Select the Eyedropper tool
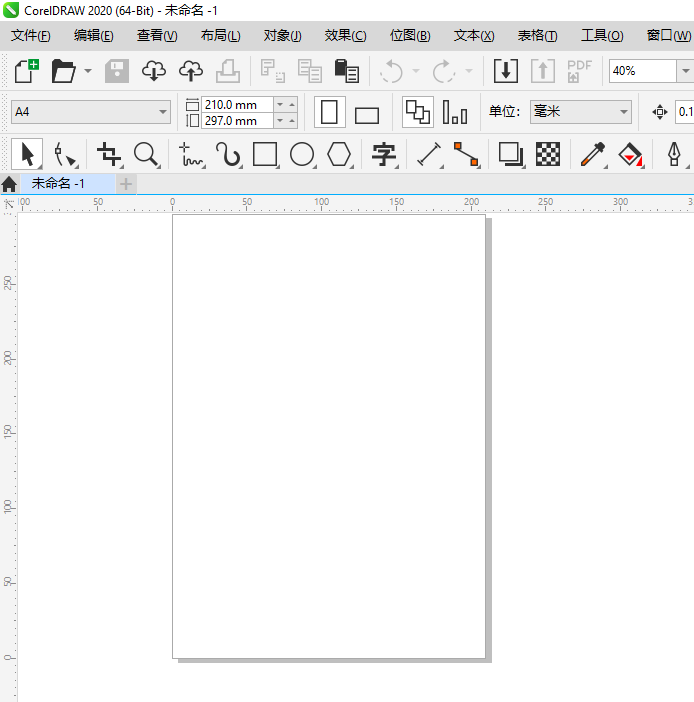This screenshot has width=694, height=702. (x=593, y=154)
